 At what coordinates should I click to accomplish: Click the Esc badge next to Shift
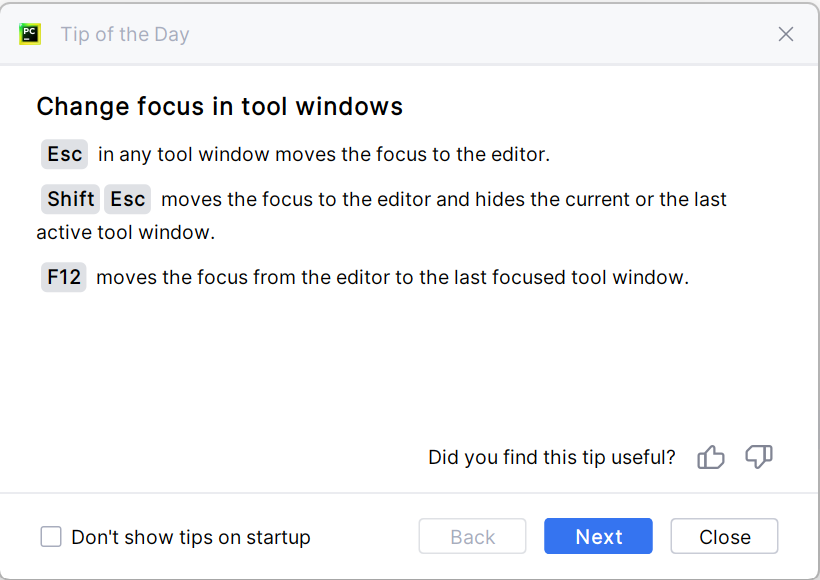coord(128,199)
